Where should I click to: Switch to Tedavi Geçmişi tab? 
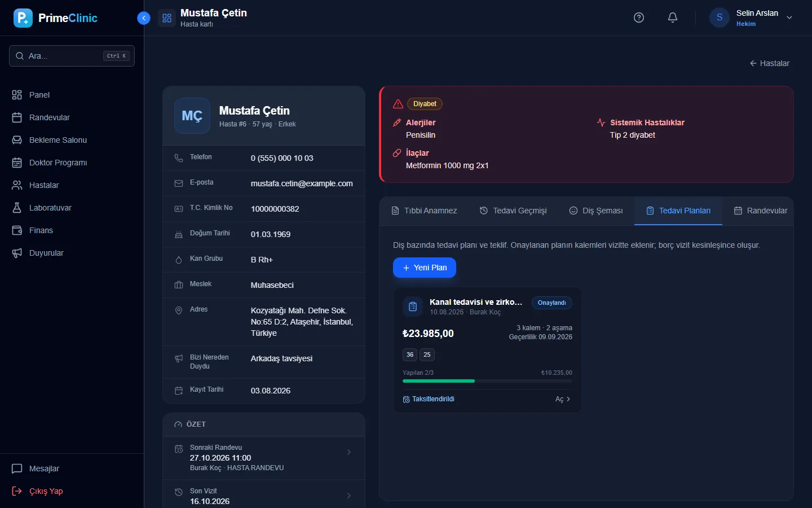[513, 211]
